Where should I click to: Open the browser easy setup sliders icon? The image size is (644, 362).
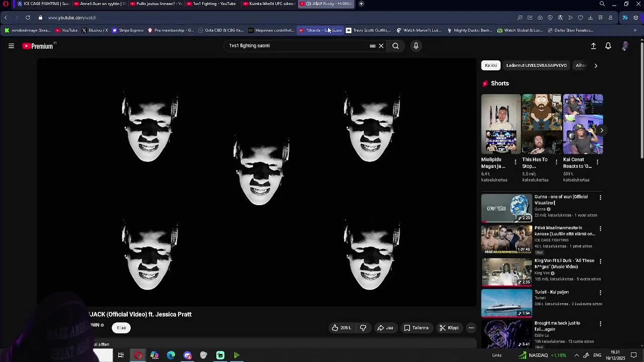pos(600,18)
